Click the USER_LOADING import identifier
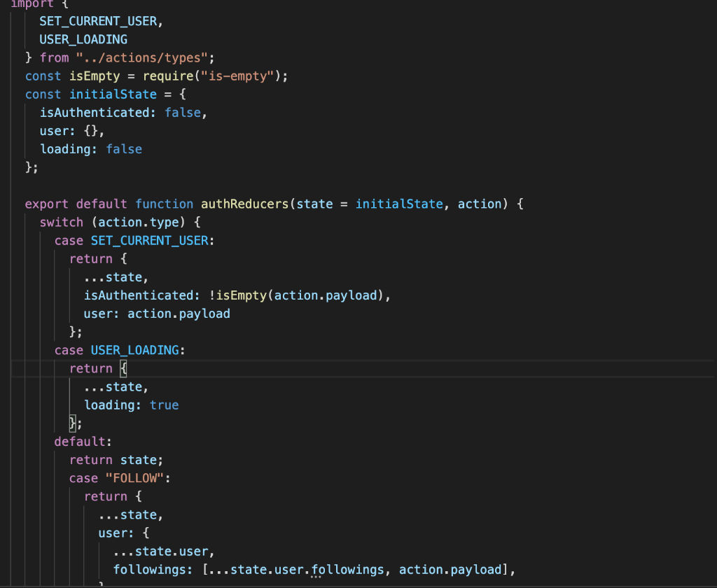 tap(83, 39)
